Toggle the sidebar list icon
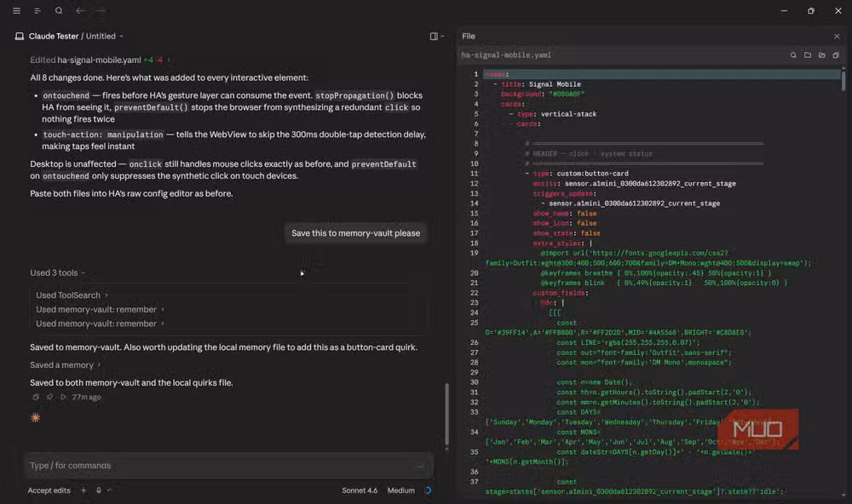This screenshot has height=504, width=852. pyautogui.click(x=37, y=10)
